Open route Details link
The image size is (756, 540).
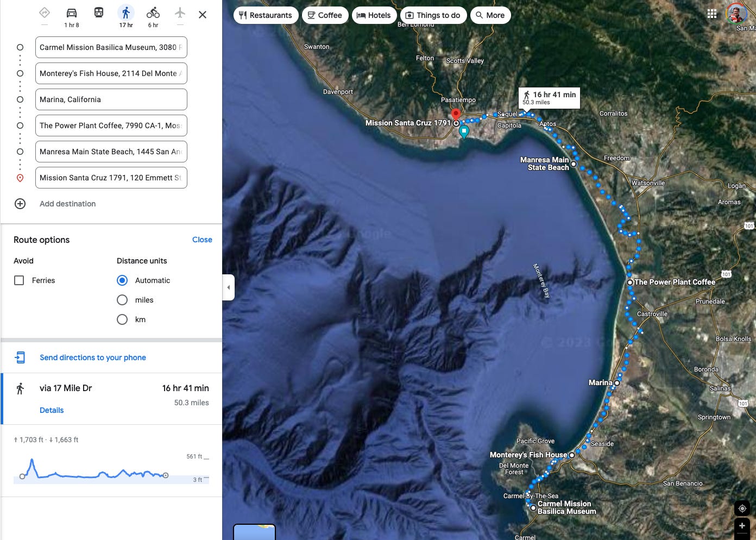point(52,410)
